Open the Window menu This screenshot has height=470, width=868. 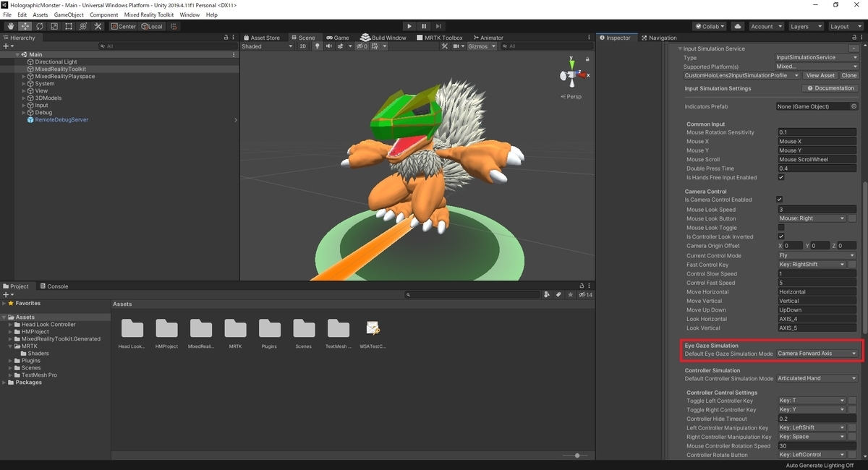pyautogui.click(x=190, y=14)
